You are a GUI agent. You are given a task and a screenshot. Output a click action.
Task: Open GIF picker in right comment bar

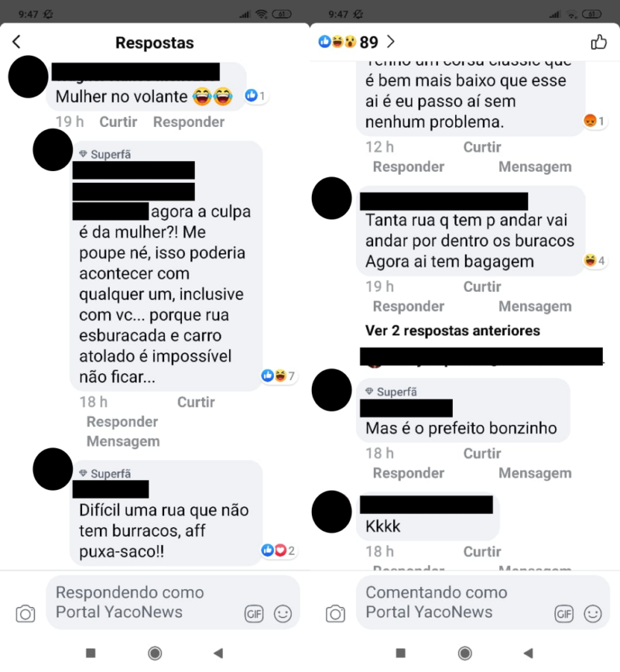click(x=564, y=615)
